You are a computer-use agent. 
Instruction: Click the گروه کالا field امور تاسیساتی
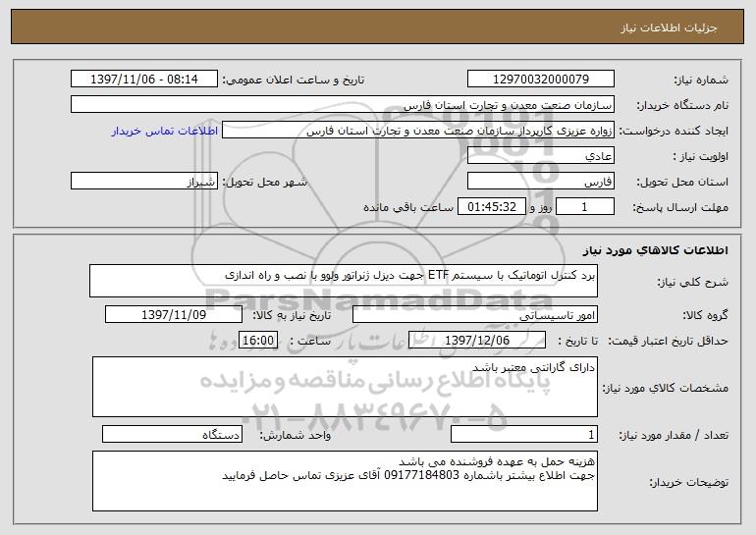[x=475, y=315]
